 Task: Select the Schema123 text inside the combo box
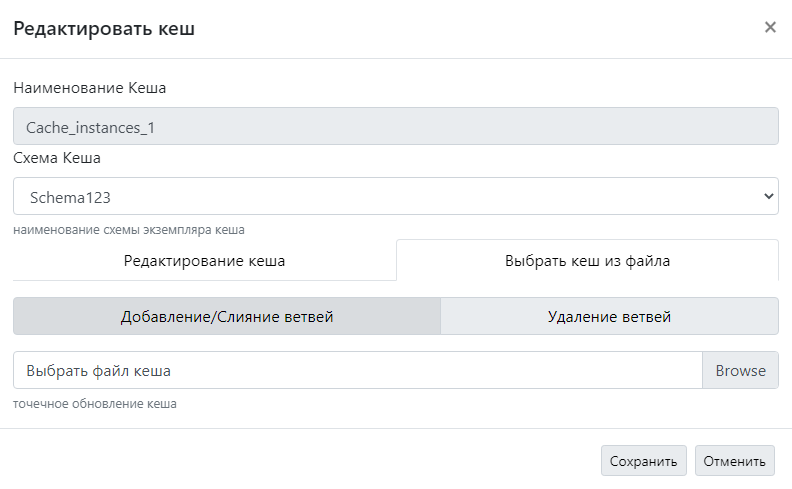[69, 197]
